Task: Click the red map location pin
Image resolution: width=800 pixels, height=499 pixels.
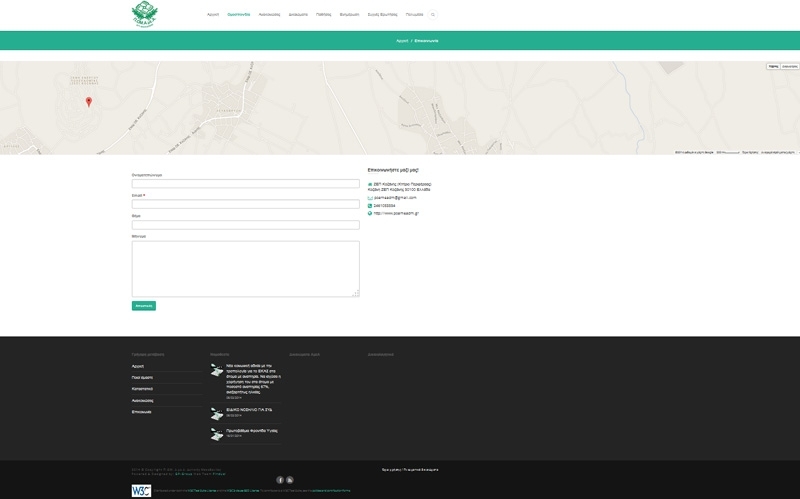Action: click(89, 101)
